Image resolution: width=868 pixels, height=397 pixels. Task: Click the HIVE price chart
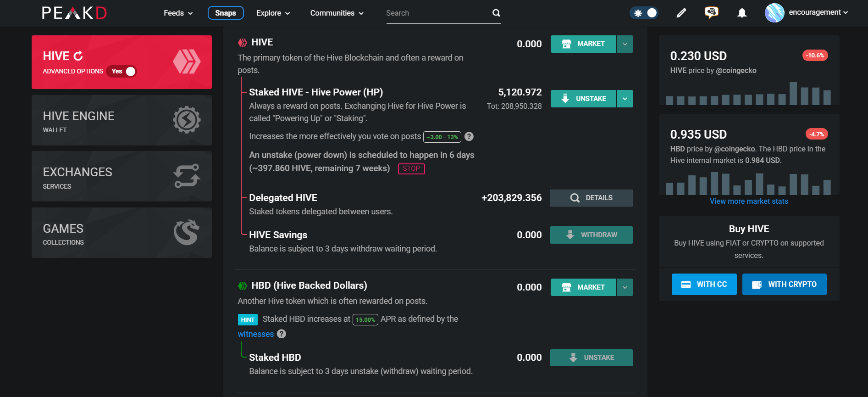(x=748, y=94)
